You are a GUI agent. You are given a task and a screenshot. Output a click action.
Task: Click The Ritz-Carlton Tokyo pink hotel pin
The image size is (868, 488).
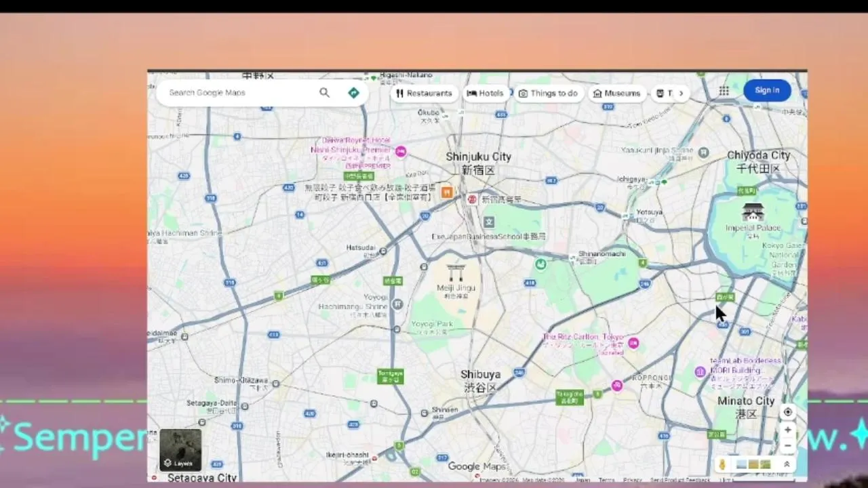[633, 343]
